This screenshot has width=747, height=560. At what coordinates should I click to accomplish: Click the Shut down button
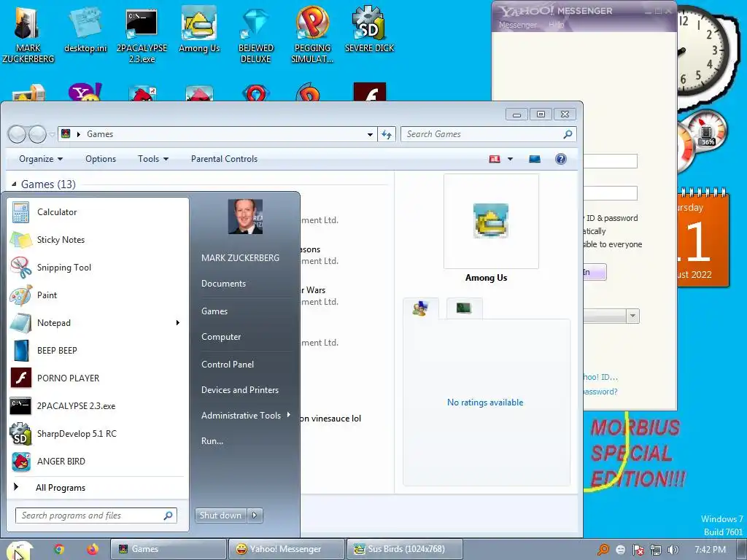point(220,516)
